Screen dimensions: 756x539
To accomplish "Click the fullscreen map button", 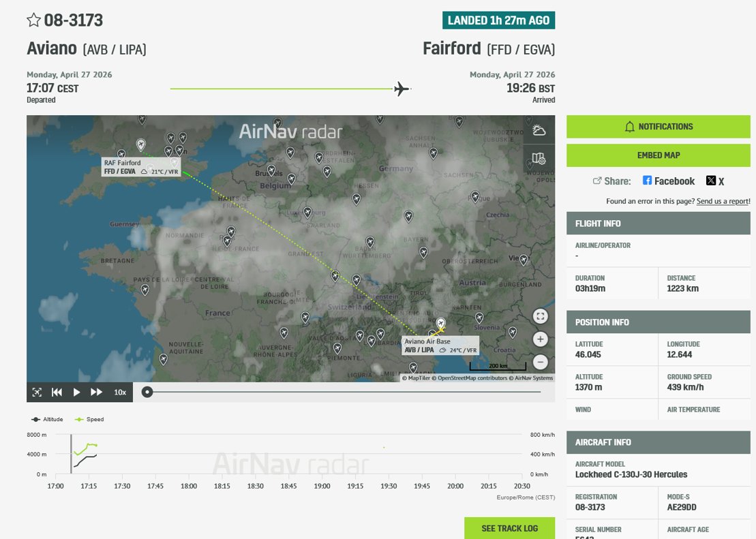I will click(541, 316).
